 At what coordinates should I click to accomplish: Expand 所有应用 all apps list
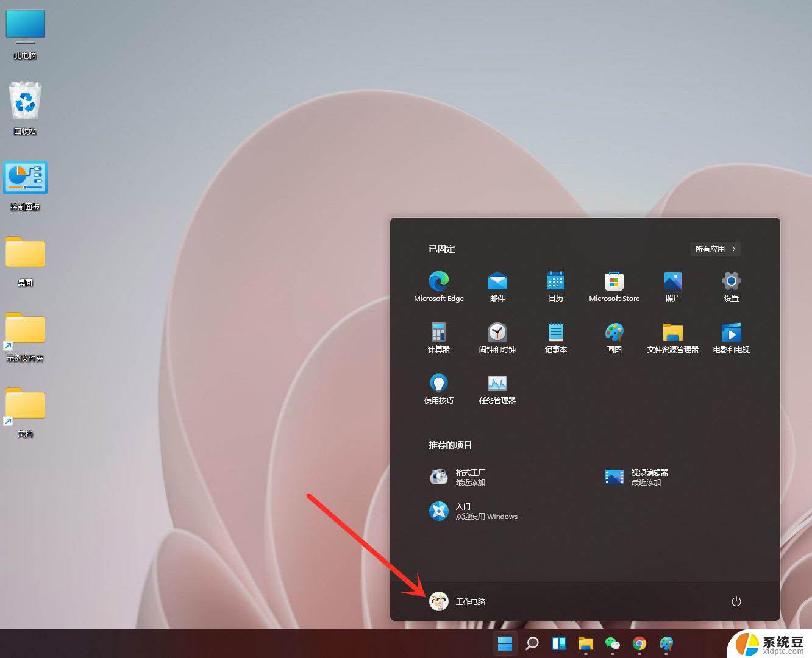coord(716,249)
